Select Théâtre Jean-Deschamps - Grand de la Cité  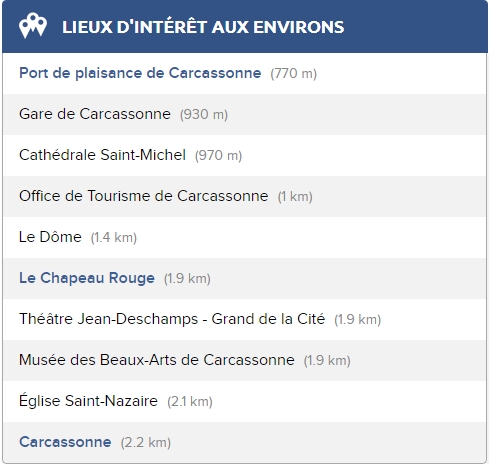(172, 319)
